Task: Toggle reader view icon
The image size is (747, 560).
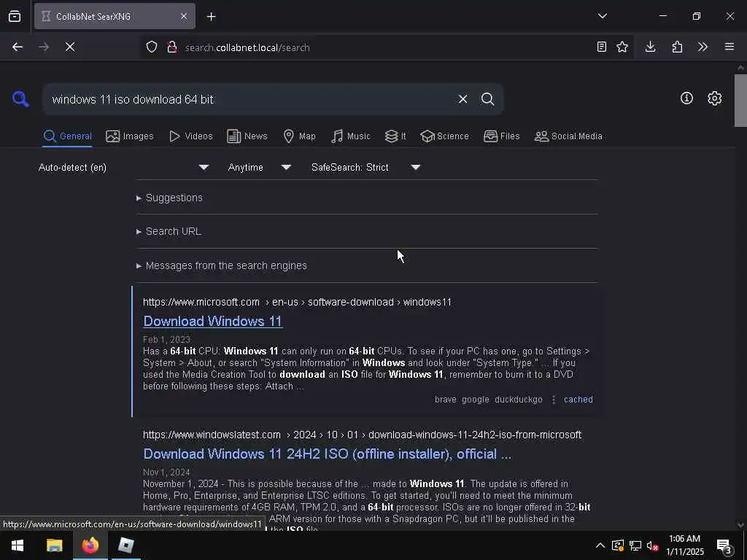Action: 602,47
